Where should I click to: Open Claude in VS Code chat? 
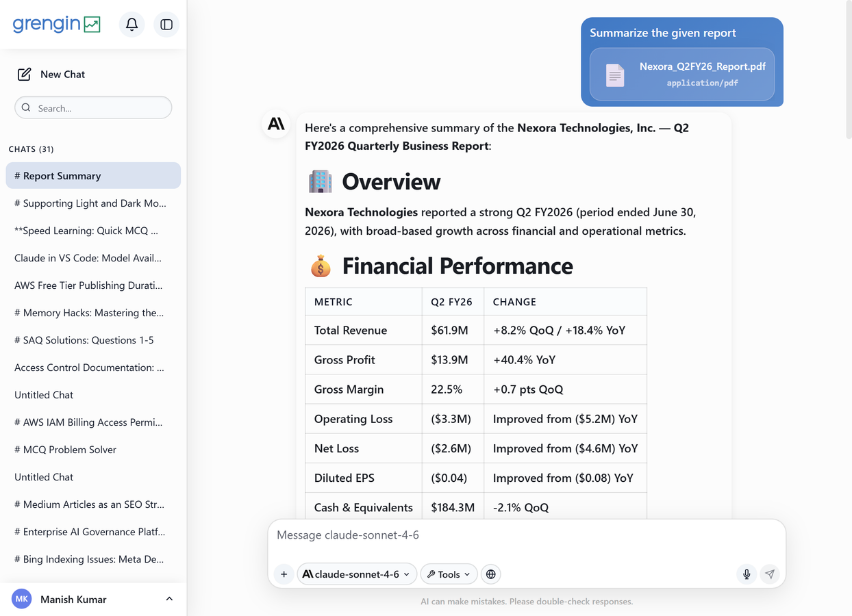(x=93, y=258)
